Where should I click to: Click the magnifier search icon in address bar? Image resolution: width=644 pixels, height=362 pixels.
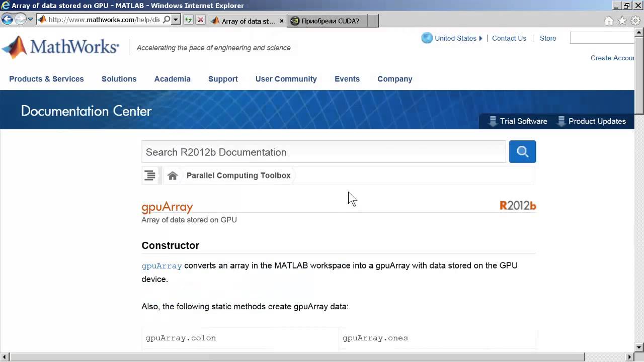167,20
